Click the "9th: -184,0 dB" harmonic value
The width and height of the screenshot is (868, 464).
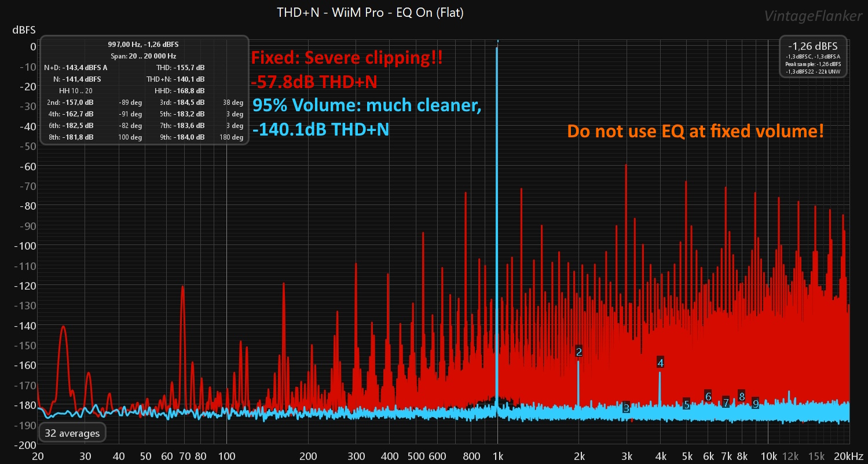pos(182,137)
